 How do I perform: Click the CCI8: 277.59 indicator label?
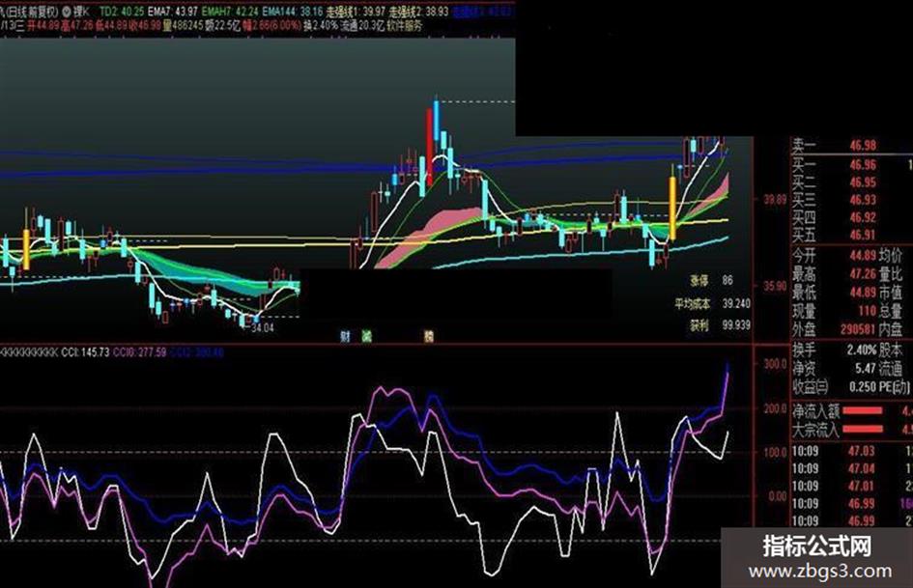(140, 352)
